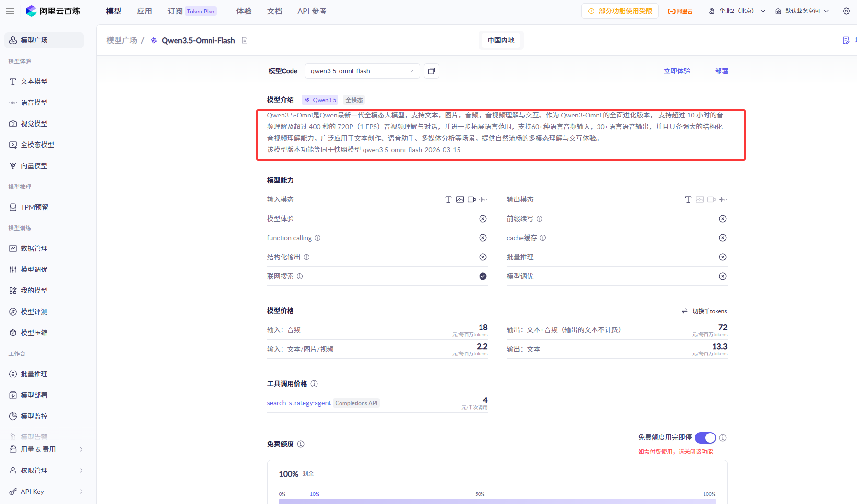Click the audio waveform icon in 输入模态

click(x=483, y=199)
